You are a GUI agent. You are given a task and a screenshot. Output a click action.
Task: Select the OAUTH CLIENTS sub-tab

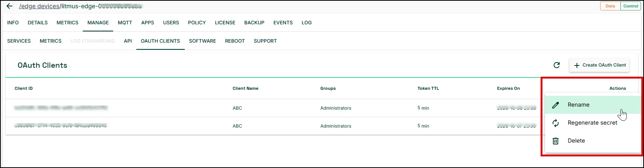click(x=160, y=41)
